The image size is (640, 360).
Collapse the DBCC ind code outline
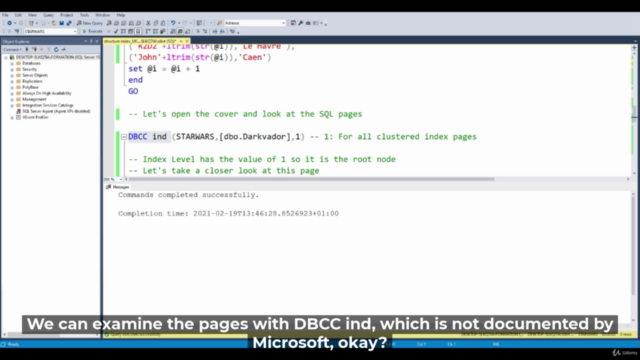point(124,137)
